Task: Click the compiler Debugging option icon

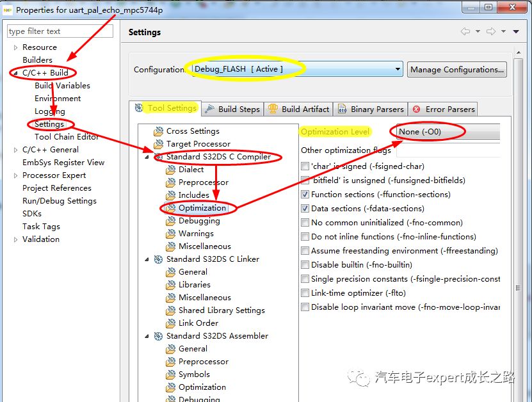Action: pyautogui.click(x=171, y=221)
